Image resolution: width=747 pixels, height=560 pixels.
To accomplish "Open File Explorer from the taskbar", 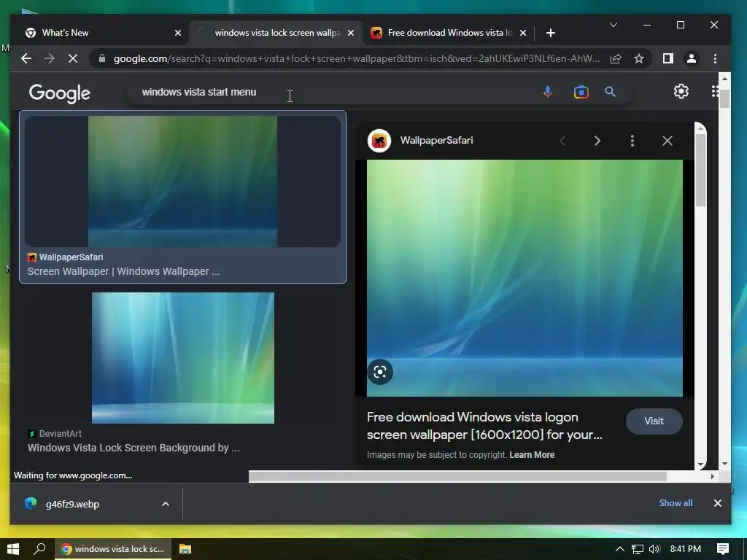I will click(x=185, y=549).
